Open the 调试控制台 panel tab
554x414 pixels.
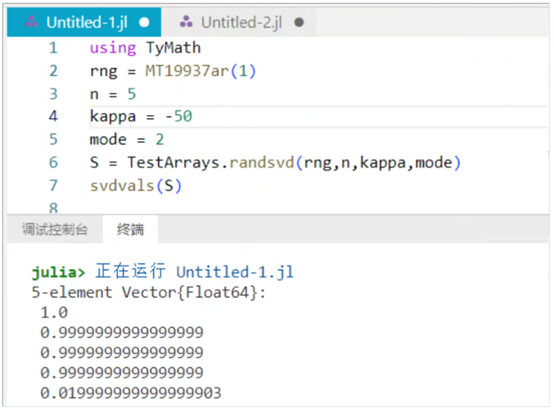coord(55,230)
